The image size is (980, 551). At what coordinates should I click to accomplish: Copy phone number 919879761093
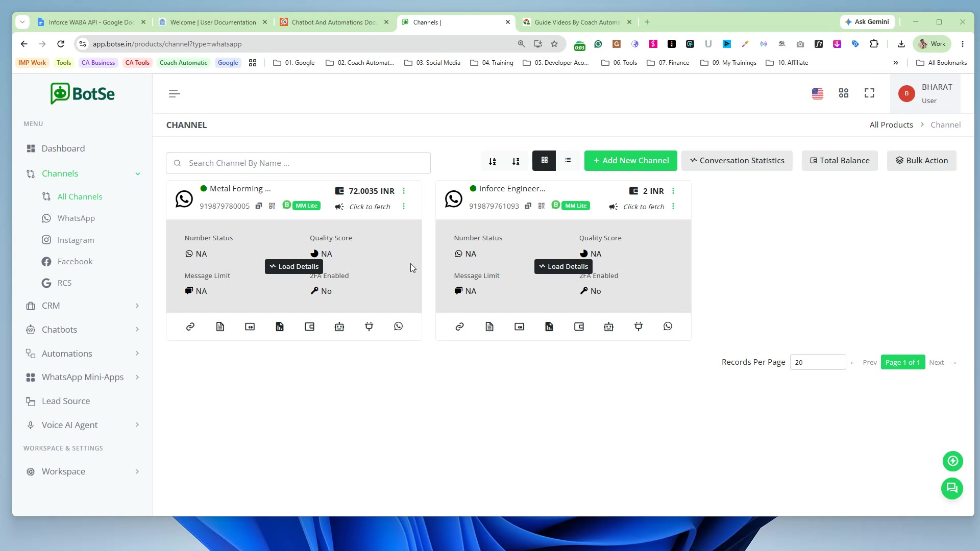tap(528, 206)
